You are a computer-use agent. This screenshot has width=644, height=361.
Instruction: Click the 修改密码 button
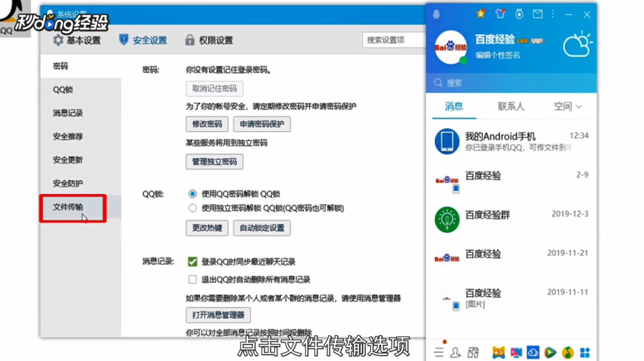(207, 124)
